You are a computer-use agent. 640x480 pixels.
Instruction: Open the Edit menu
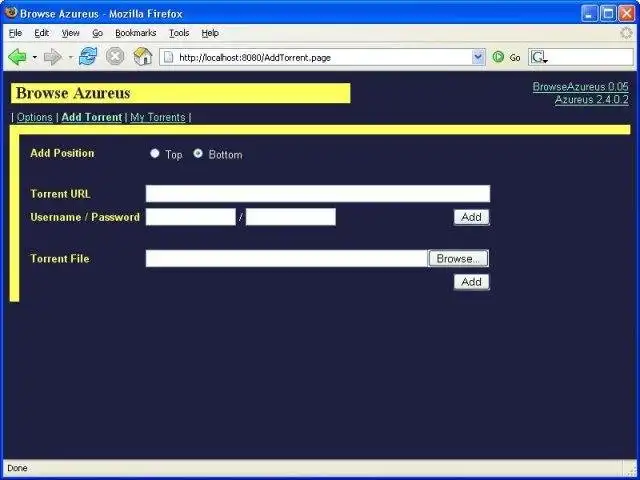[x=42, y=33]
